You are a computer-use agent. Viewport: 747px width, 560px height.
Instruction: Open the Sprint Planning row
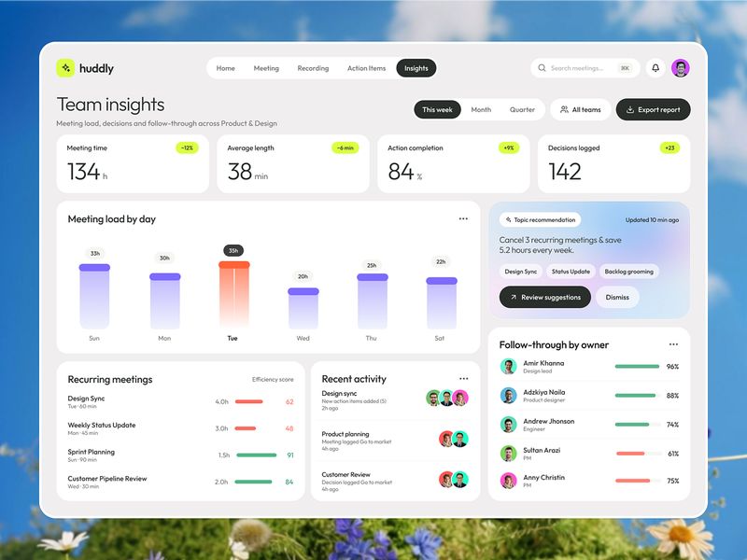pyautogui.click(x=180, y=455)
